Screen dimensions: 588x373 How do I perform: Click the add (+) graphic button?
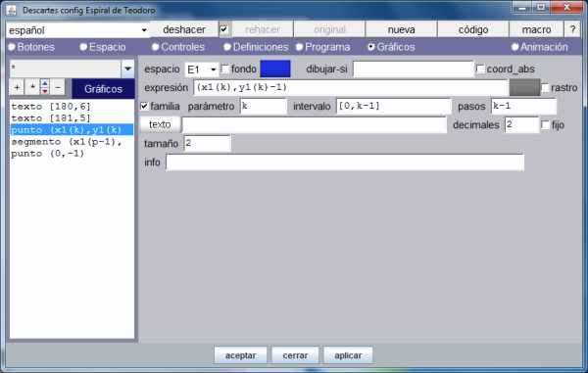(17, 88)
